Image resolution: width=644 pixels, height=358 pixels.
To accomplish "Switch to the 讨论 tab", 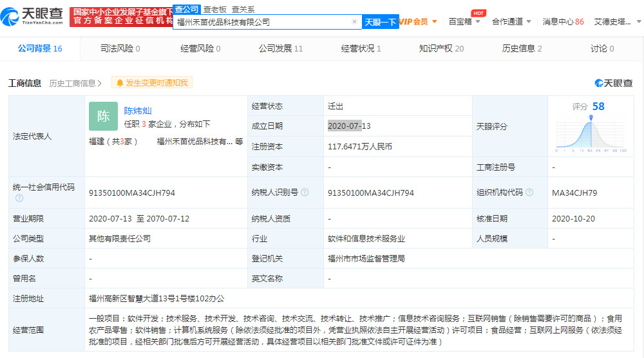I will click(x=602, y=48).
